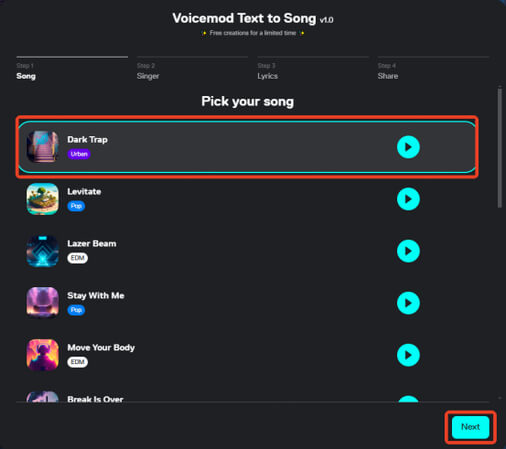Click the Stay With Me cover art

[x=43, y=303]
